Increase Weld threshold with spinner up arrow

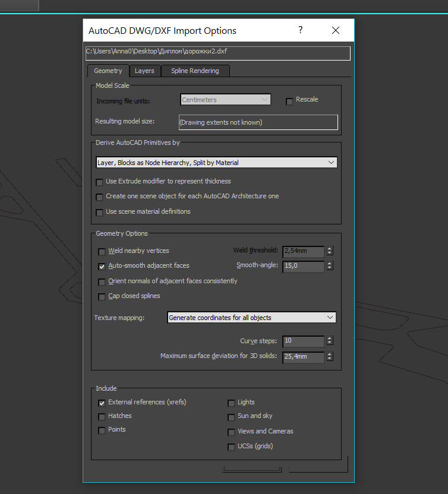(330, 249)
